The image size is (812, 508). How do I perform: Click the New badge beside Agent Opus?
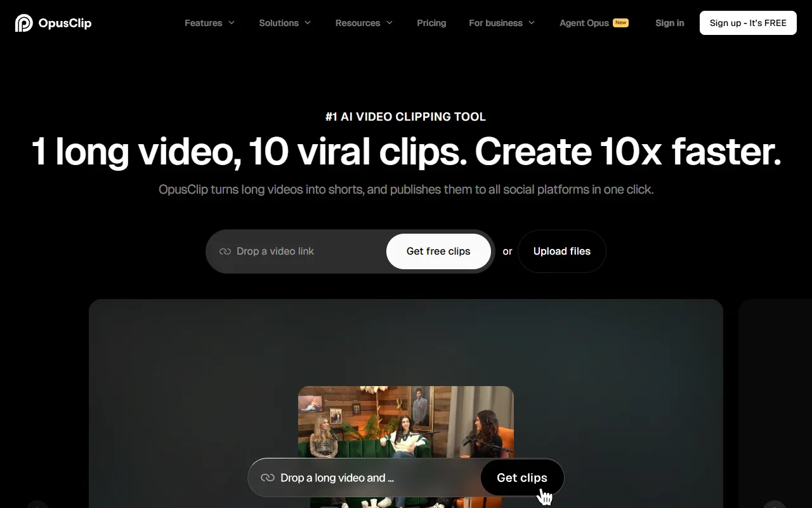(x=620, y=23)
